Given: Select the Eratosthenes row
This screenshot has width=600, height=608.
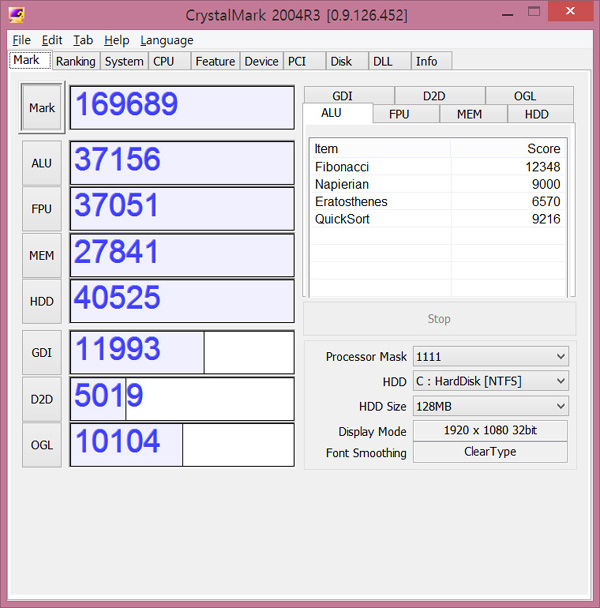Looking at the screenshot, I should 438,202.
